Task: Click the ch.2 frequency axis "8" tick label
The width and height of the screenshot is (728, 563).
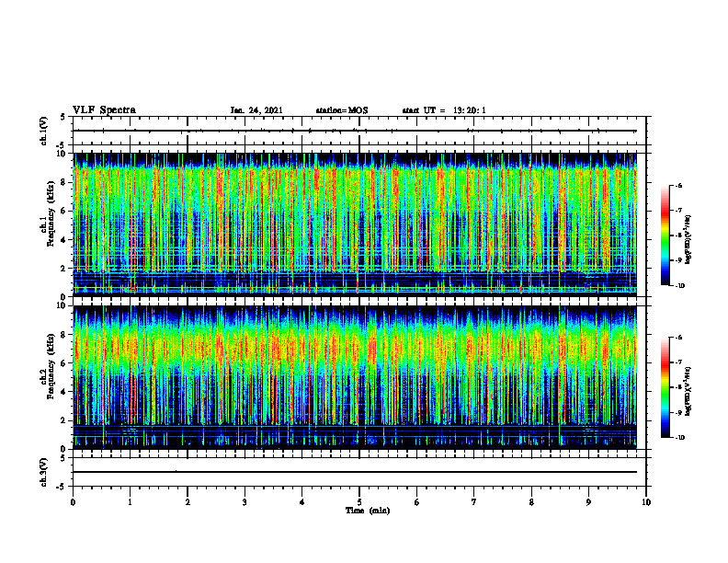Action: [x=64, y=335]
